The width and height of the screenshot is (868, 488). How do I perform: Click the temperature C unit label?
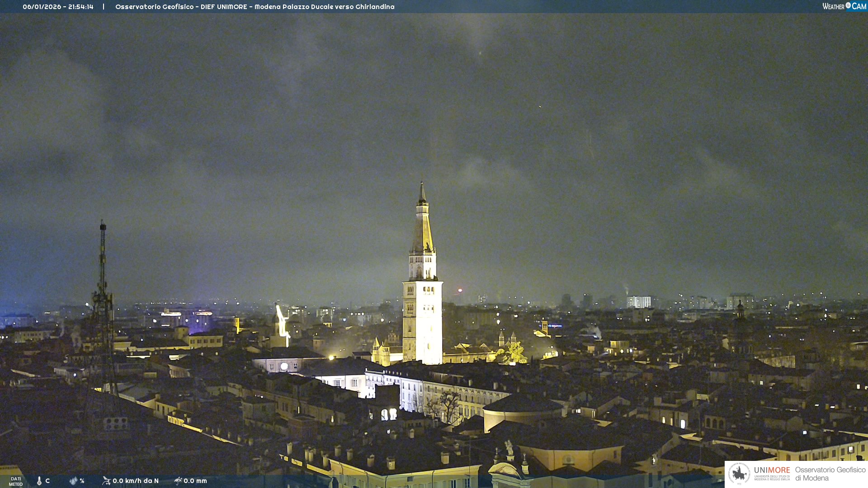47,481
